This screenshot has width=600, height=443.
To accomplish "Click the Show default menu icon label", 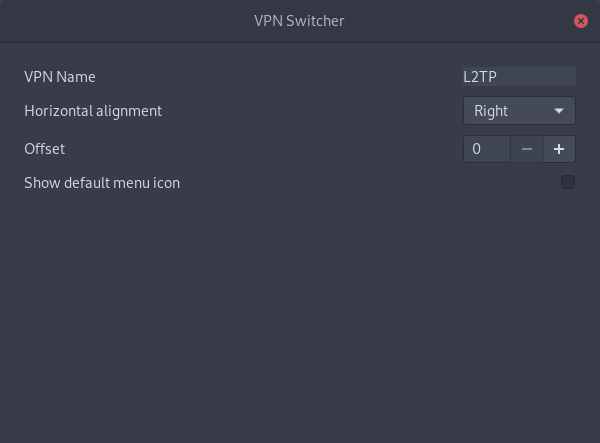I will [x=102, y=183].
